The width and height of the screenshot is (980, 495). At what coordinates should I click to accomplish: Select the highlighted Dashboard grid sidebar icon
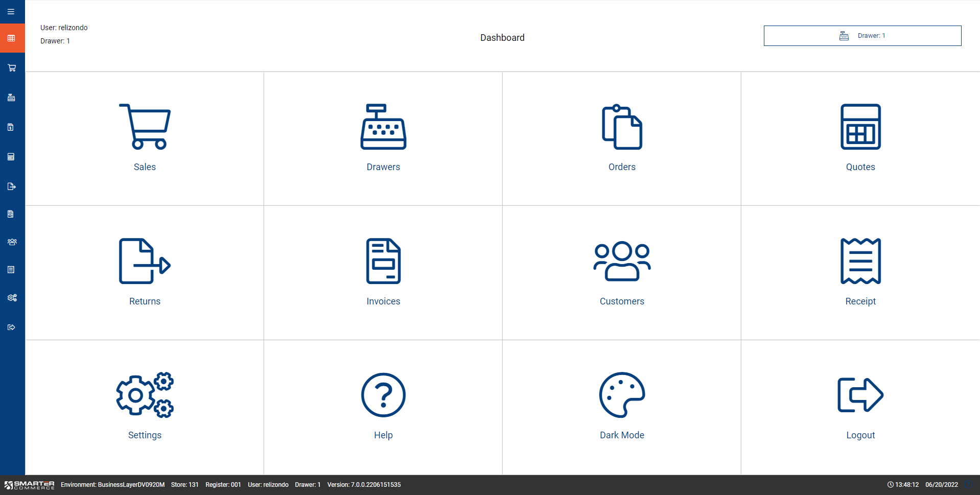pos(11,38)
